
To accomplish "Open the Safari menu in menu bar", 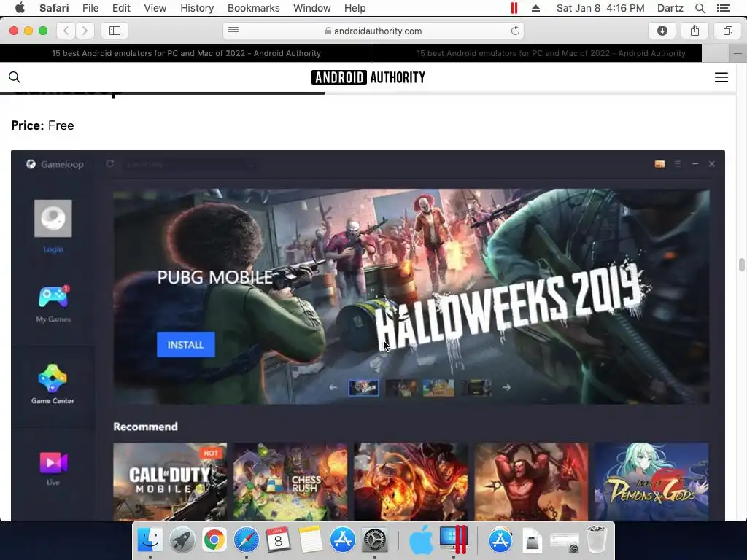I will click(54, 8).
